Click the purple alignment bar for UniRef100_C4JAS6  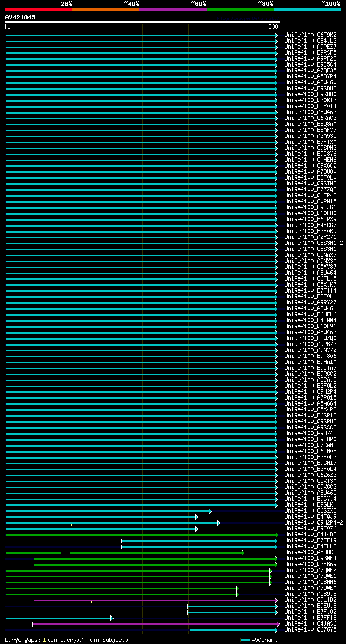pos(156,625)
